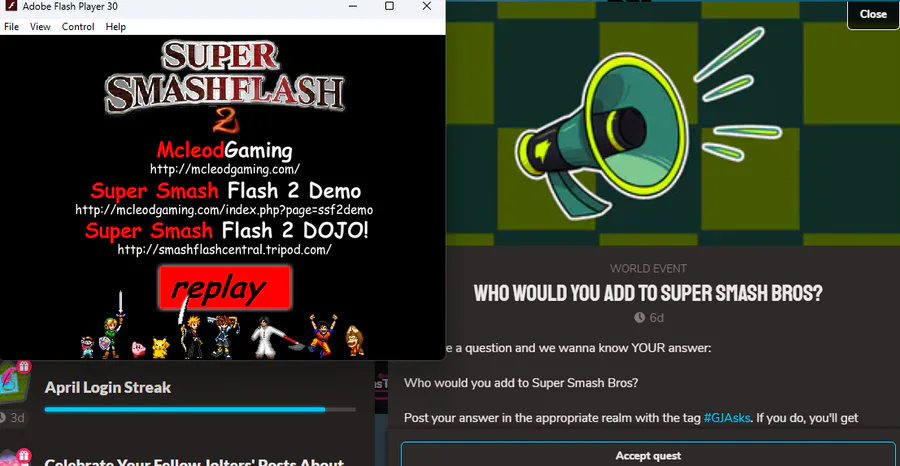Screen dimensions: 900x466
Task: Click the Super Smash Flash 2 logo
Action: coord(224,86)
